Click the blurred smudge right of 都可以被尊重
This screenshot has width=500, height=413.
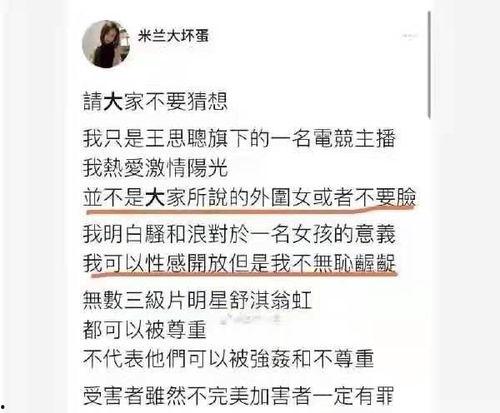[252, 320]
